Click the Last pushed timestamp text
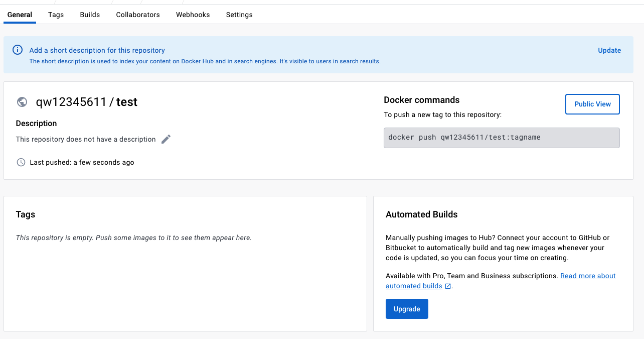 point(82,162)
